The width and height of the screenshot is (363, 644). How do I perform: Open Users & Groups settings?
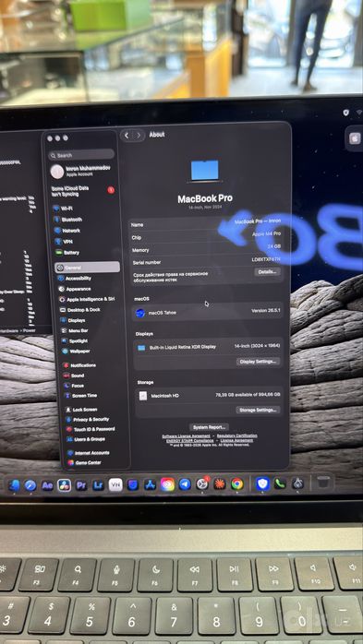(x=86, y=439)
